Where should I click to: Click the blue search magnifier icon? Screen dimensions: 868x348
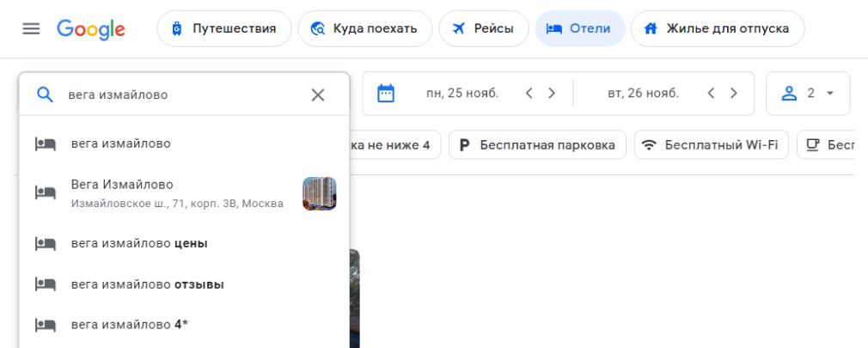tap(45, 95)
